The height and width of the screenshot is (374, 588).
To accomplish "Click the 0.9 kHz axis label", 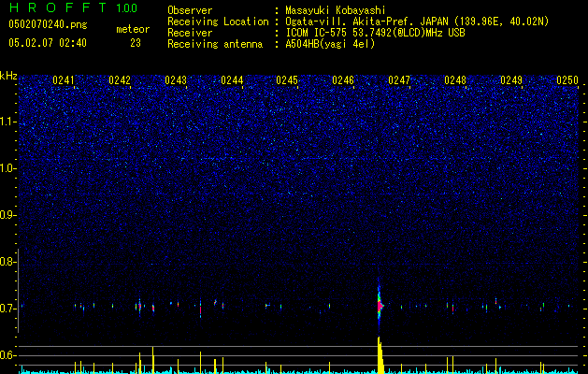I will pos(8,215).
